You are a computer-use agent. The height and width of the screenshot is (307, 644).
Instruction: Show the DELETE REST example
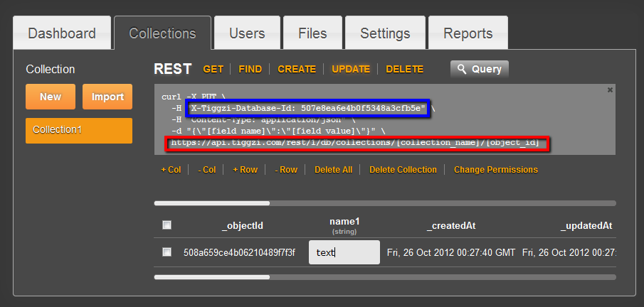[x=404, y=69]
